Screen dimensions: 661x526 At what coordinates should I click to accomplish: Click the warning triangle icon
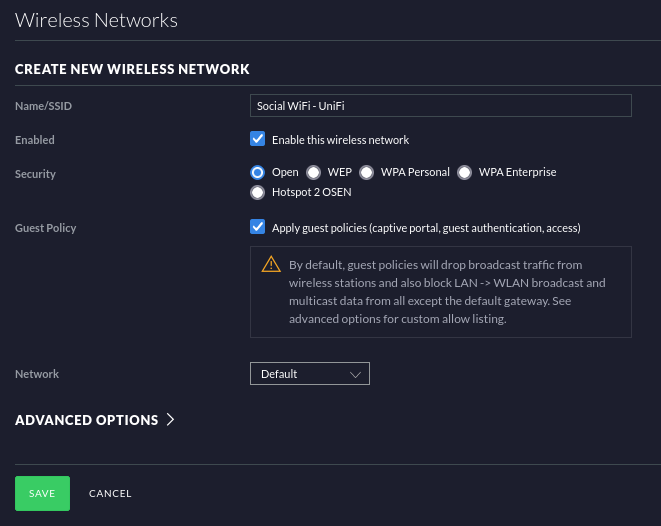coord(271,265)
